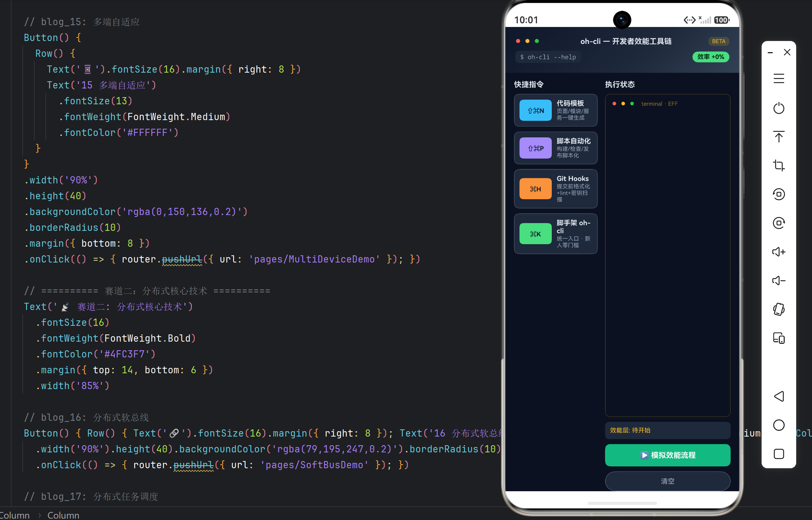Click the upload arrow icon in the emulator toolbar
This screenshot has width=812, height=520.
point(779,136)
